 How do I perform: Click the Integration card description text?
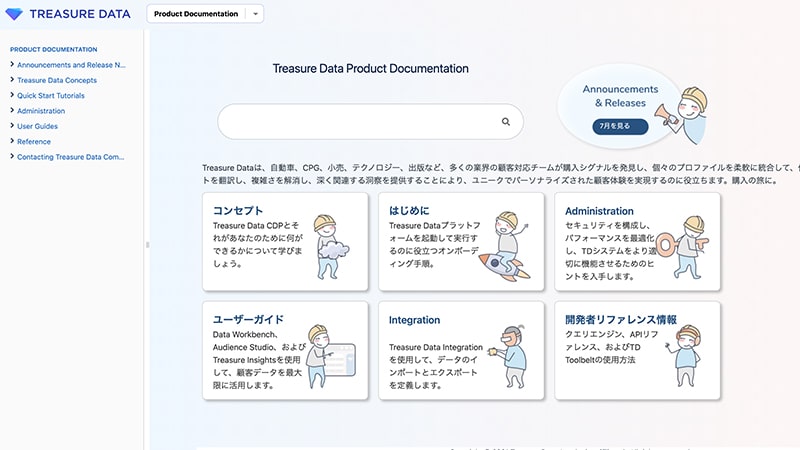pos(436,366)
